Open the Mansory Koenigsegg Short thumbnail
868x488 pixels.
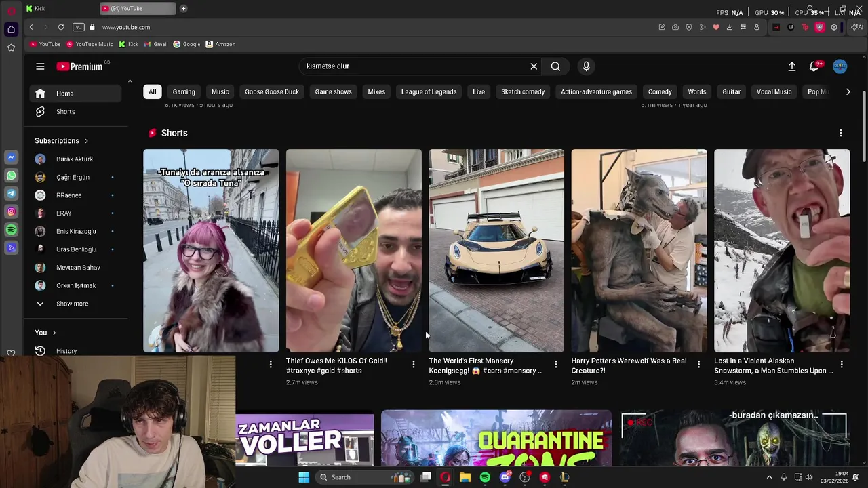coord(496,251)
